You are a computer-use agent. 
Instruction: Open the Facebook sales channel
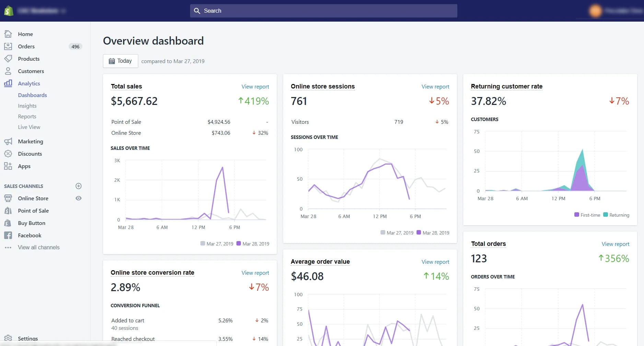(x=30, y=235)
